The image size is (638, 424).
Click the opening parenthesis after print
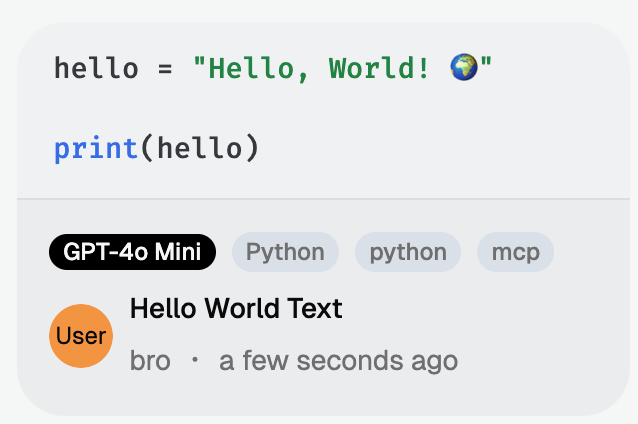click(x=147, y=149)
